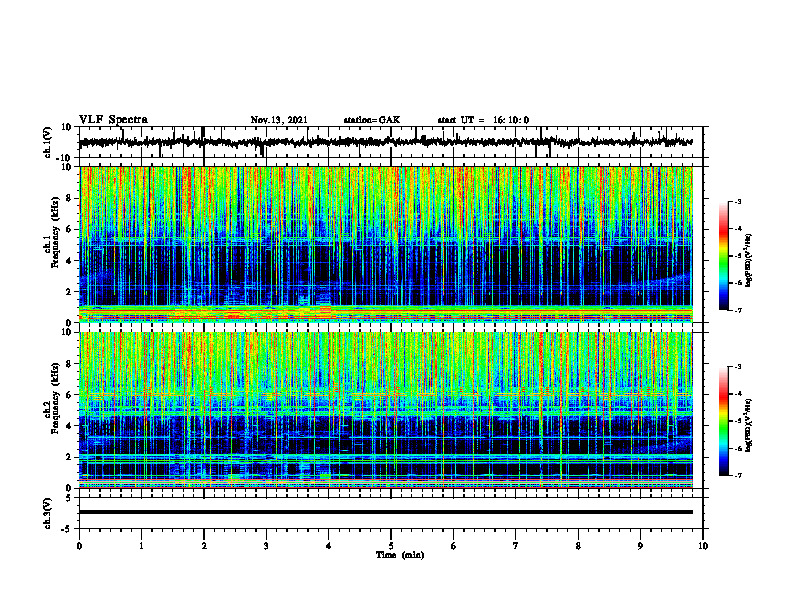Click the -7 label on ch.2 color scale
This screenshot has height=612, width=792.
[x=738, y=475]
